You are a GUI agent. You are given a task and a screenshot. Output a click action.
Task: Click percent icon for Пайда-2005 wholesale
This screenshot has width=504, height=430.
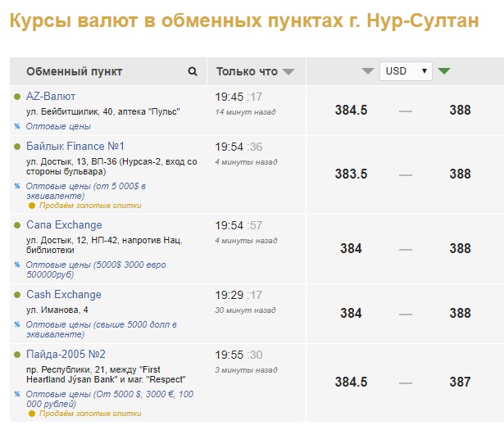tap(17, 394)
